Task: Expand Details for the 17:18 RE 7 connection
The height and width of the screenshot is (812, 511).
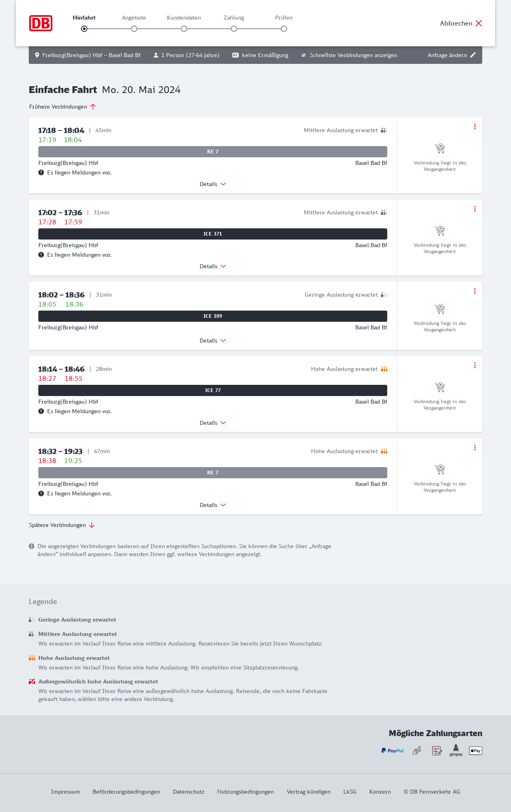Action: (213, 184)
